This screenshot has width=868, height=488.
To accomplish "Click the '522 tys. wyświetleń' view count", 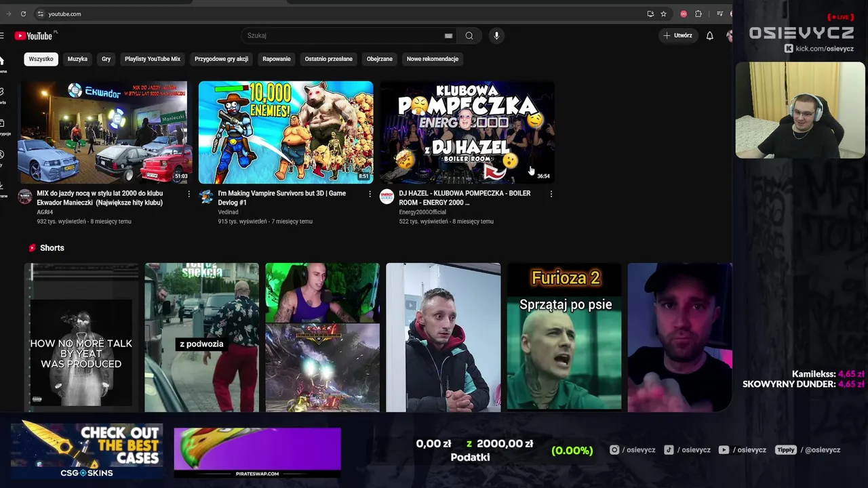I will pos(423,222).
